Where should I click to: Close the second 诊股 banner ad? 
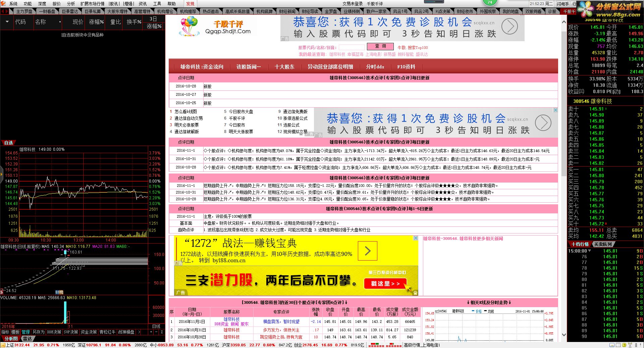tap(555, 110)
